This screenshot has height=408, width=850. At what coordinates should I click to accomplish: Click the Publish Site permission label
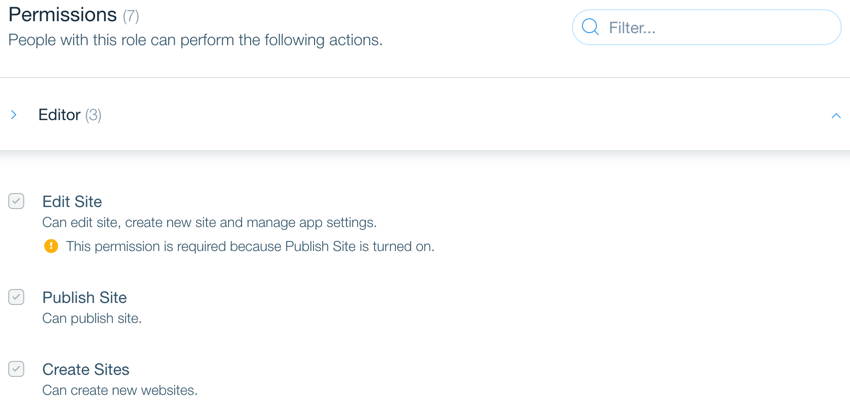click(x=85, y=297)
